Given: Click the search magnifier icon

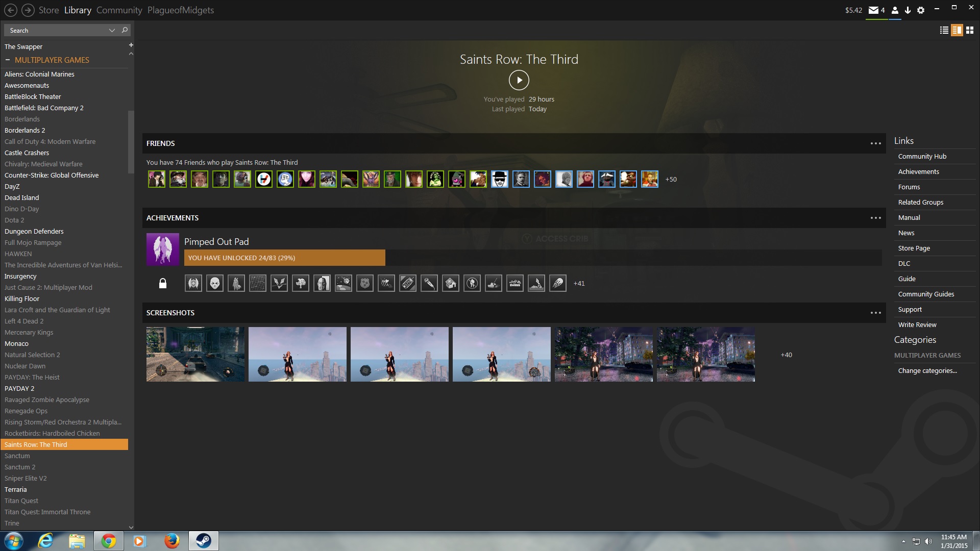Looking at the screenshot, I should [x=125, y=30].
